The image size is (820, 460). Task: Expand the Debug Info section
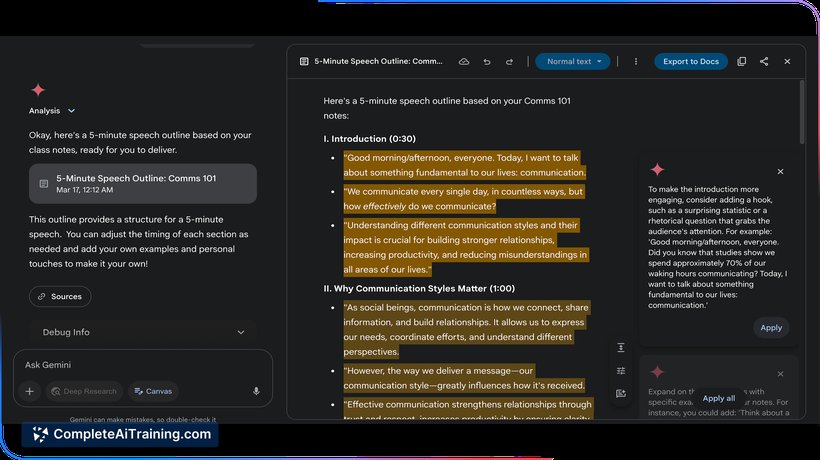tap(143, 332)
